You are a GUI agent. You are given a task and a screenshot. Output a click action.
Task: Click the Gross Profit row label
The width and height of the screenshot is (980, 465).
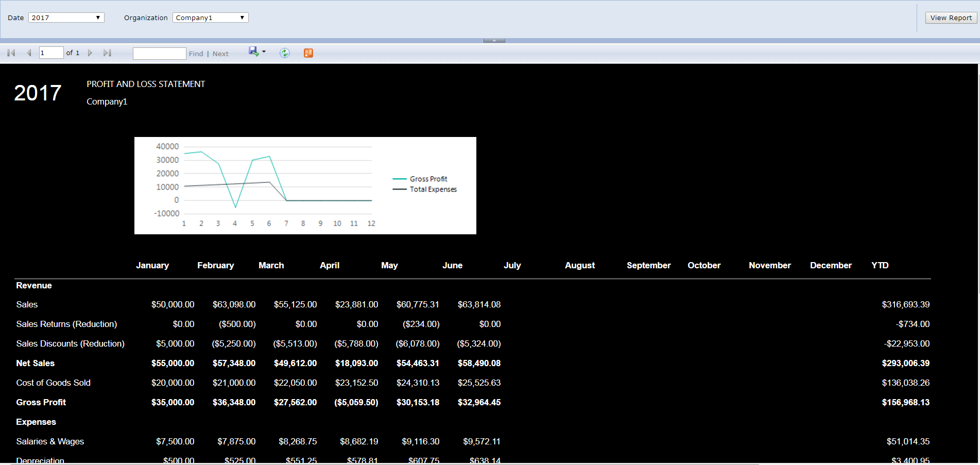coord(41,402)
